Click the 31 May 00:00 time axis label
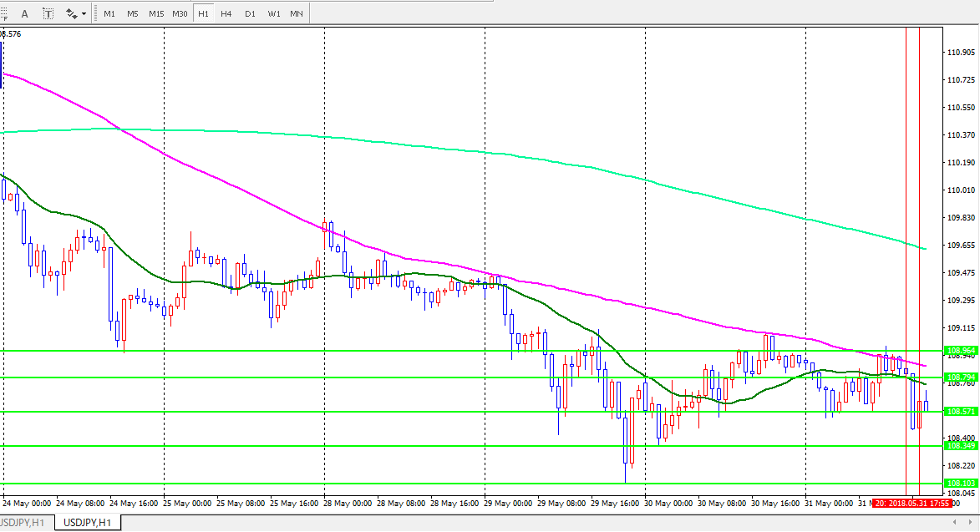 [x=830, y=504]
